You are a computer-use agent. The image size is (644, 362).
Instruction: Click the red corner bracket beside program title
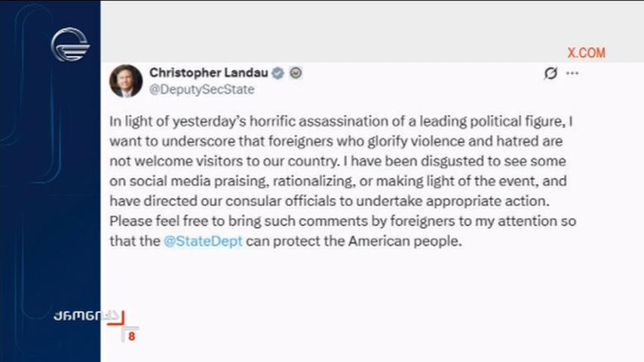(x=116, y=318)
